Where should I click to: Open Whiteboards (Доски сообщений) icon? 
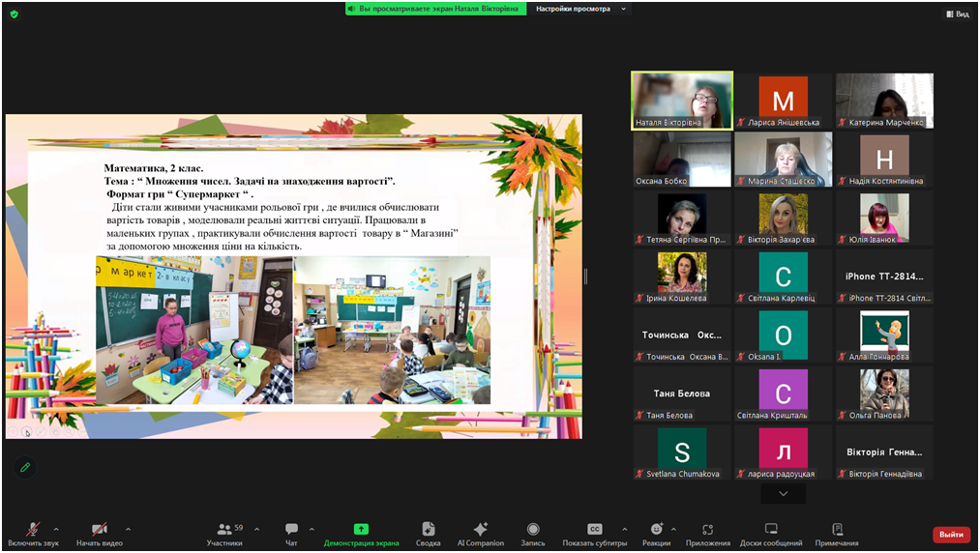[771, 530]
